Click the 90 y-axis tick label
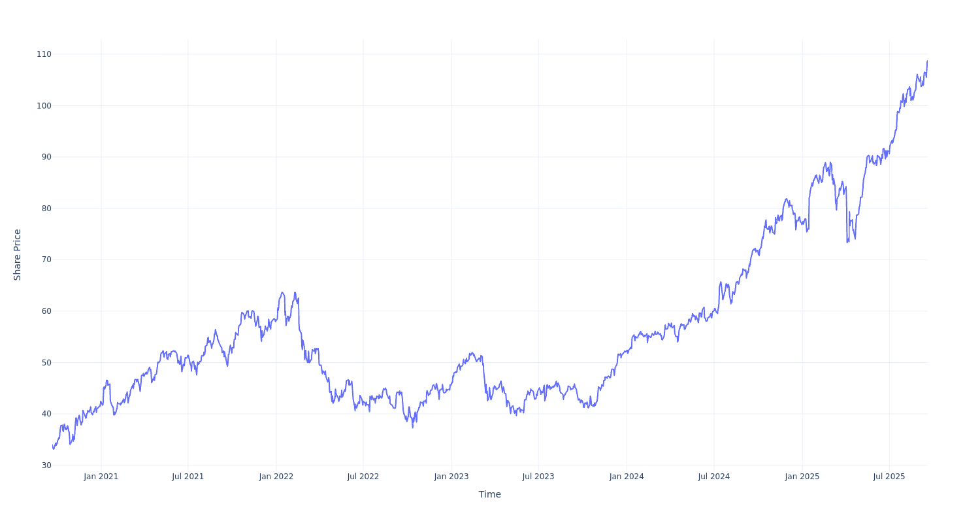 click(x=46, y=157)
